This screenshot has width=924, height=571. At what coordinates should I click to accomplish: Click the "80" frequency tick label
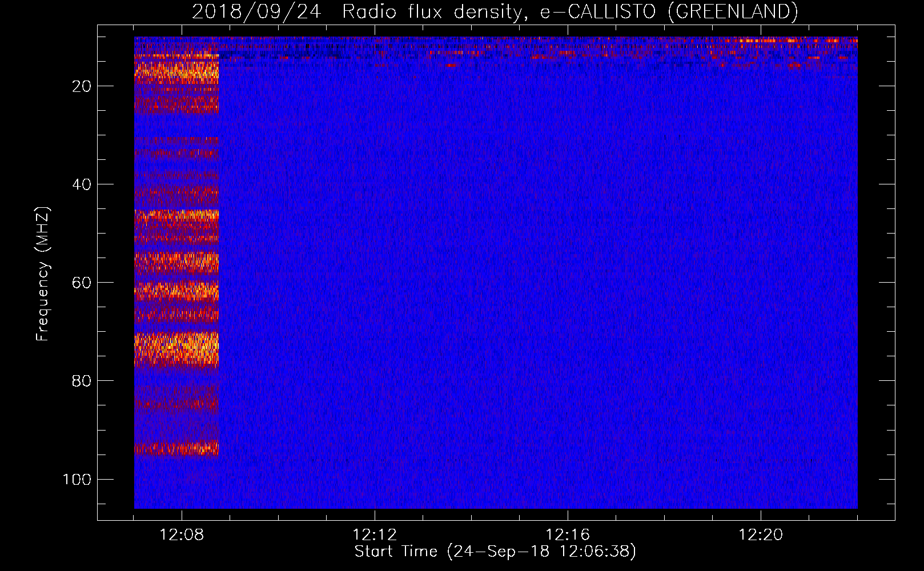[82, 381]
